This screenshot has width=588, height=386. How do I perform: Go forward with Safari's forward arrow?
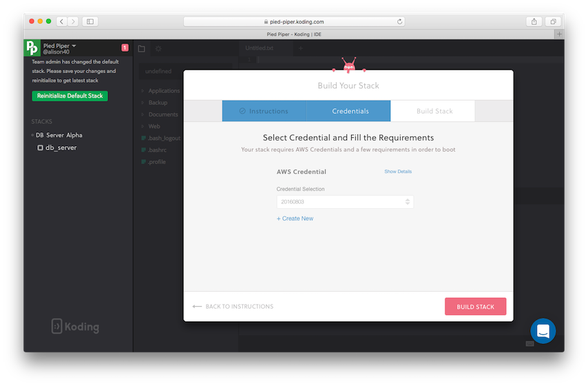[x=73, y=21]
